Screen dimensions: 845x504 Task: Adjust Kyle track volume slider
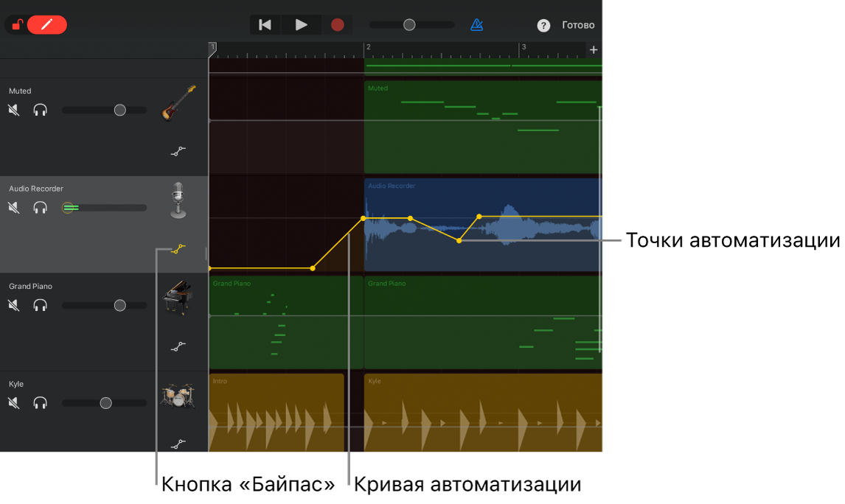click(x=105, y=403)
